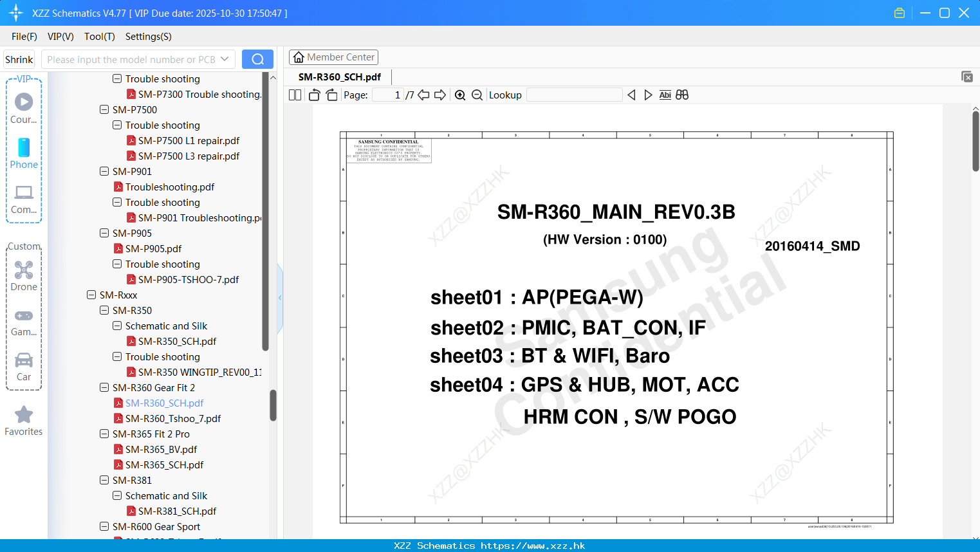Toggle the two-page view icon
Image resolution: width=980 pixels, height=552 pixels.
[x=295, y=95]
